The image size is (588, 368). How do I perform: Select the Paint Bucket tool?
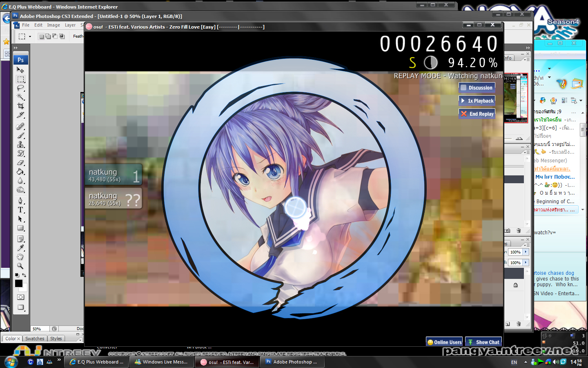[20, 171]
